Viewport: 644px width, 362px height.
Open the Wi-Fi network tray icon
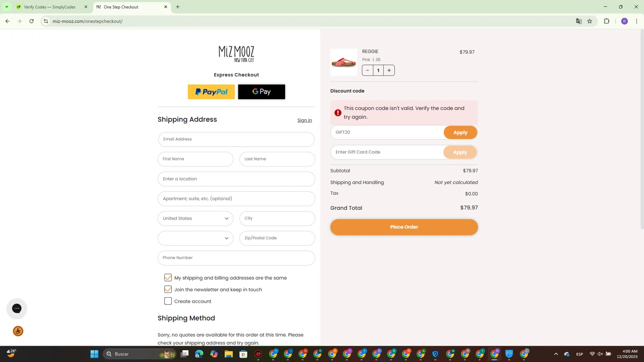tap(592, 354)
